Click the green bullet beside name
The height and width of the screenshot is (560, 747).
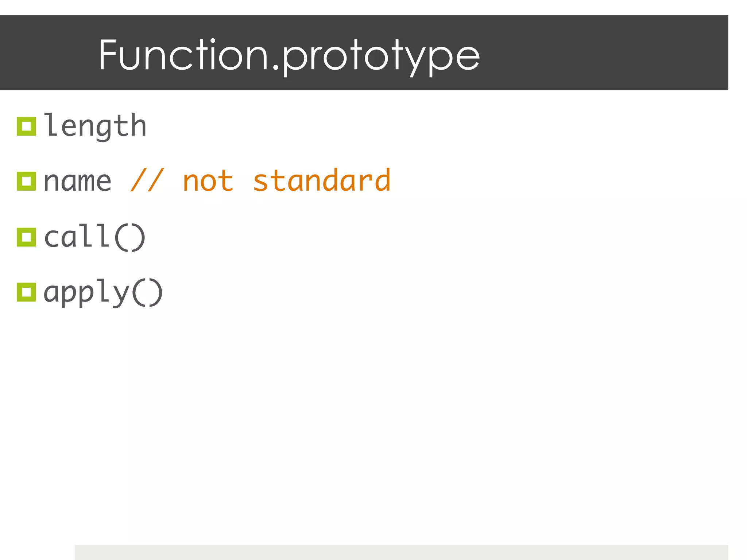[x=26, y=181]
